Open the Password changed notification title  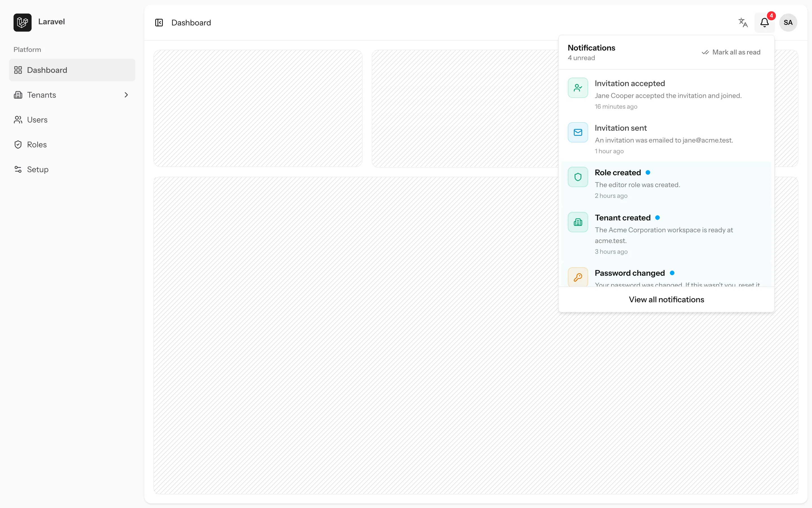click(630, 273)
